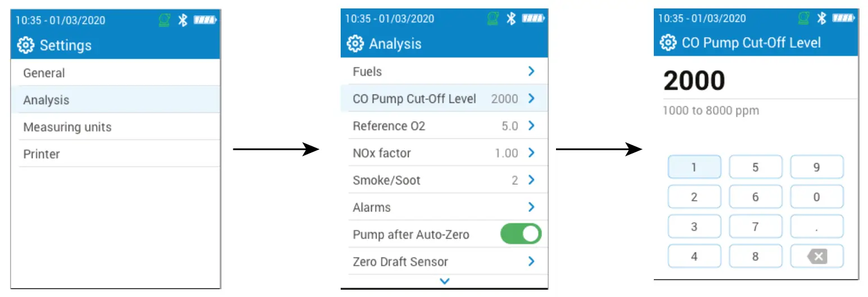Image resolution: width=868 pixels, height=297 pixels.
Task: Expand the Fuels chevron arrow
Action: pyautogui.click(x=531, y=71)
